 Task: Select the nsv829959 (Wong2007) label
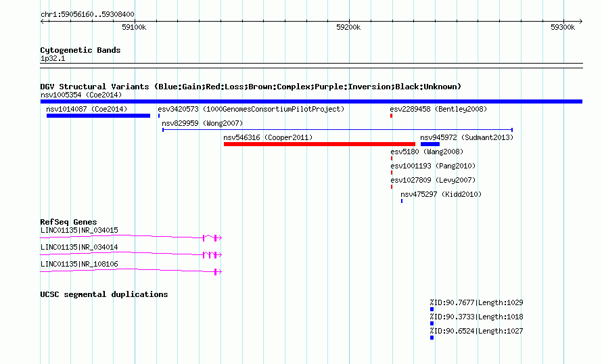202,123
